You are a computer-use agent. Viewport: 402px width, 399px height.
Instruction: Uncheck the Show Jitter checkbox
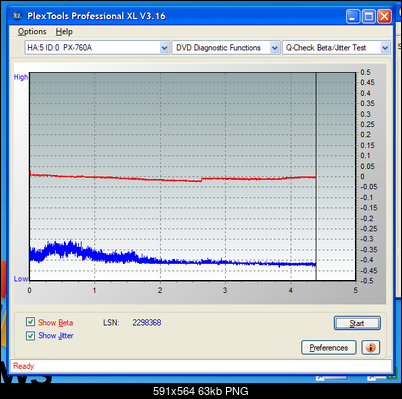point(30,335)
